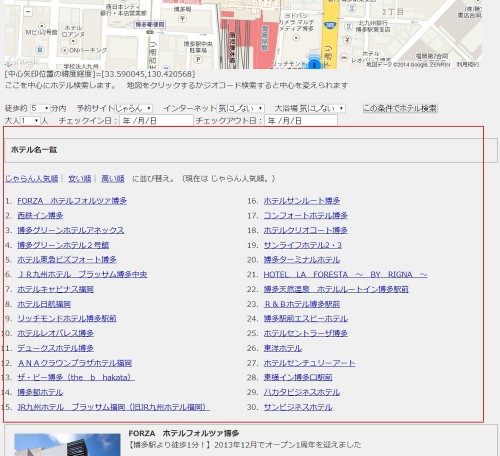Open サンビジネスホテル link
This screenshot has width=500, height=456.
tap(298, 407)
